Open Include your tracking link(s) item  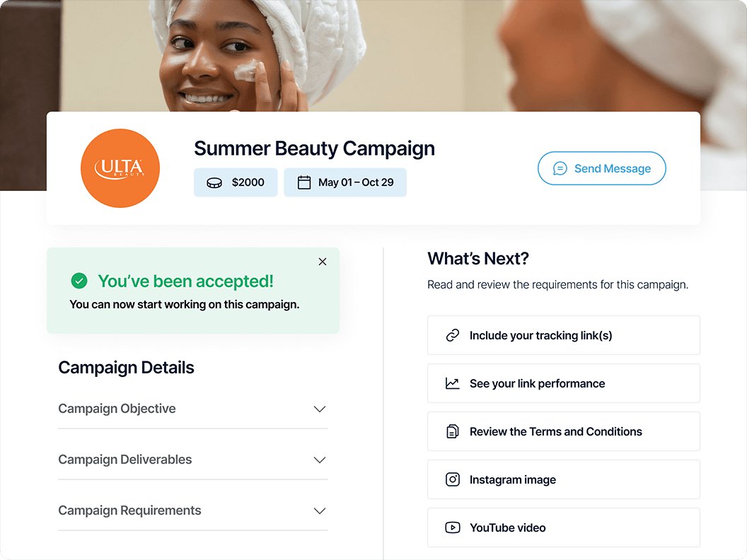[x=564, y=335]
